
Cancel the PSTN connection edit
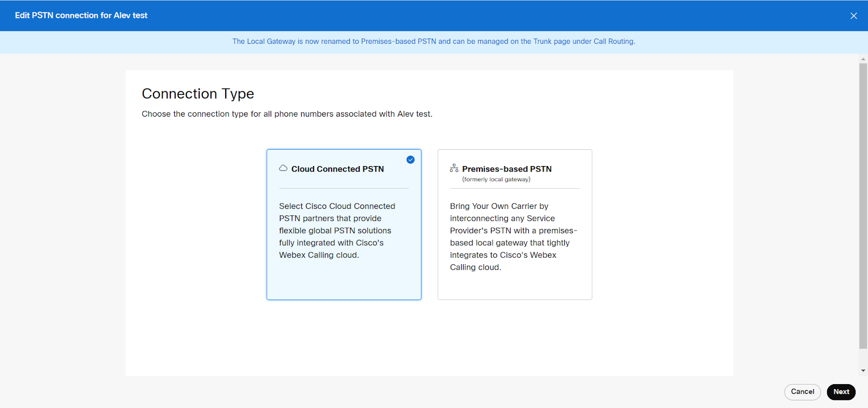pos(802,392)
